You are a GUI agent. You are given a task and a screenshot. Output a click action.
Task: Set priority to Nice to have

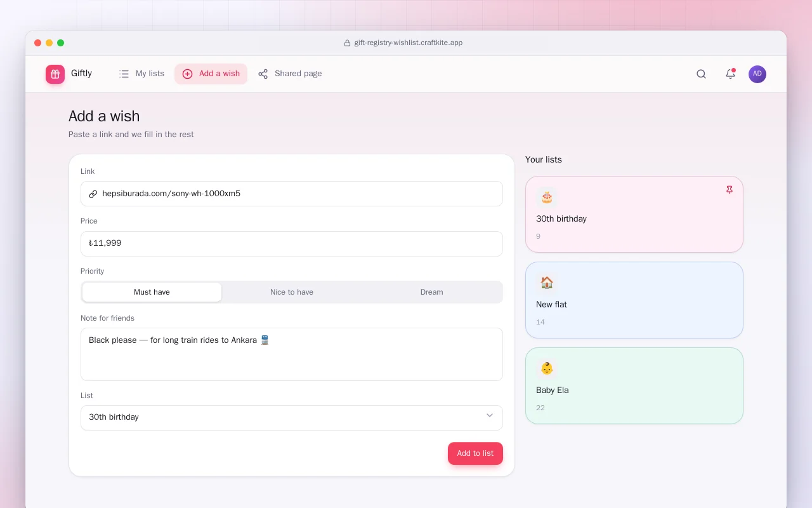click(x=292, y=292)
